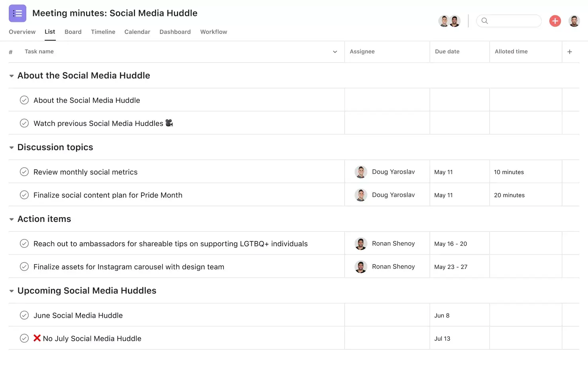Viewport: 588px width, 392px height.
Task: Click the purple project list icon
Action: (x=18, y=14)
